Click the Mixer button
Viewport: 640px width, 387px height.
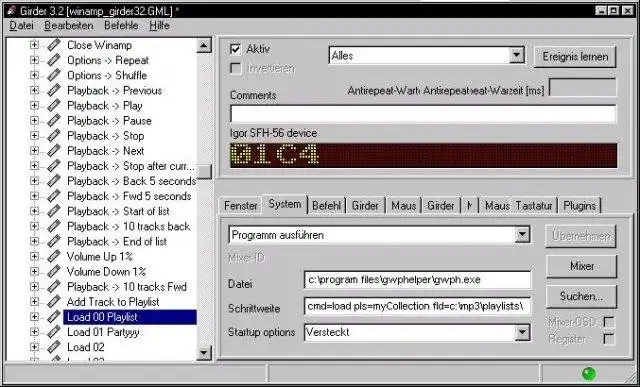[581, 266]
